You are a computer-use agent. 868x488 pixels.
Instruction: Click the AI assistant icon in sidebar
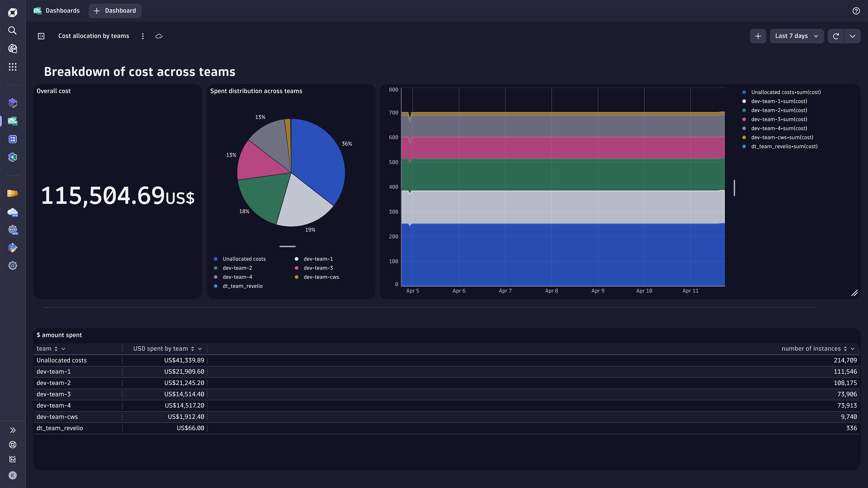coord(12,49)
